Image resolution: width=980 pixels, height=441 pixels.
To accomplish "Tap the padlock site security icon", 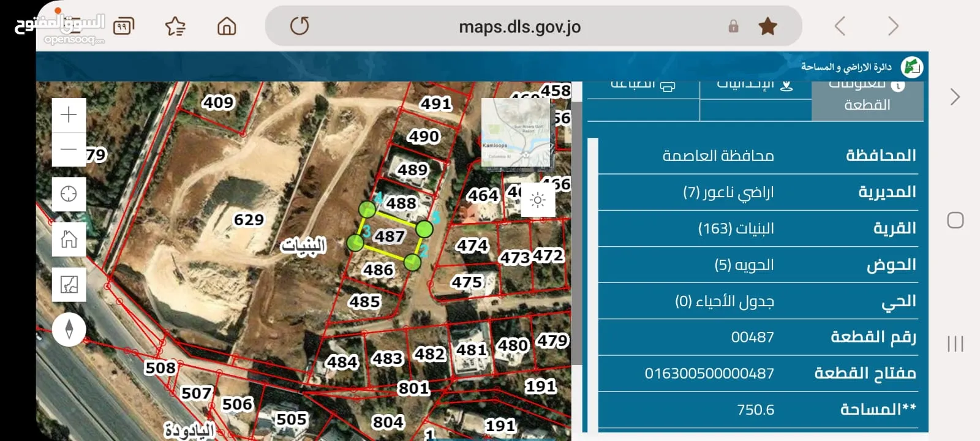I will [733, 26].
